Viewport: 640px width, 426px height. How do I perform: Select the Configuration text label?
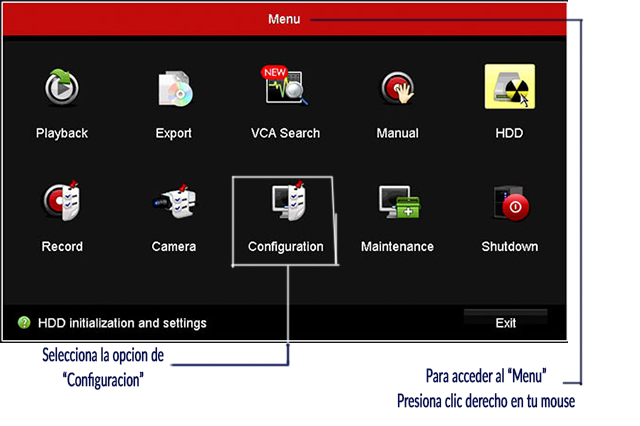point(286,246)
